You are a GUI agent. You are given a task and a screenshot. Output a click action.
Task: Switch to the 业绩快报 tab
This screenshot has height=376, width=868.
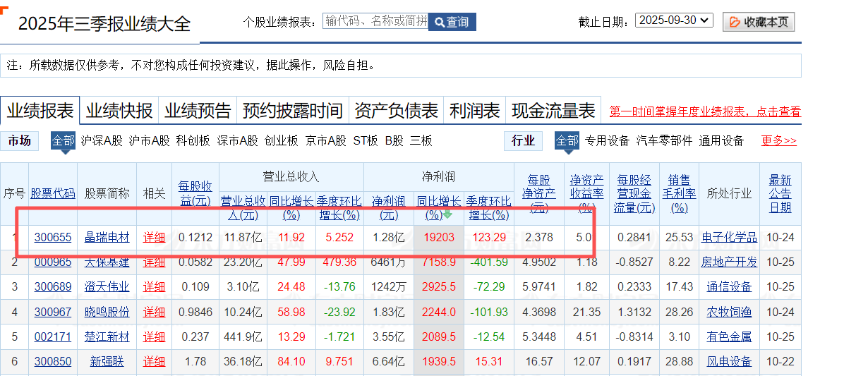[x=119, y=111]
